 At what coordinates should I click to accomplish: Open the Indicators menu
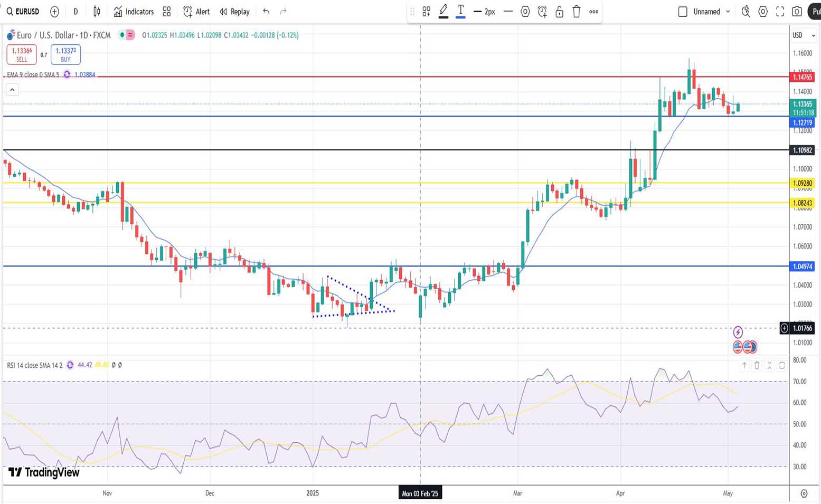(134, 12)
